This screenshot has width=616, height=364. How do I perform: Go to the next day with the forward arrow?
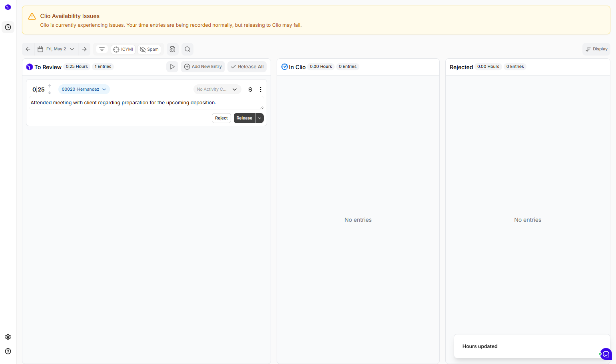click(84, 49)
